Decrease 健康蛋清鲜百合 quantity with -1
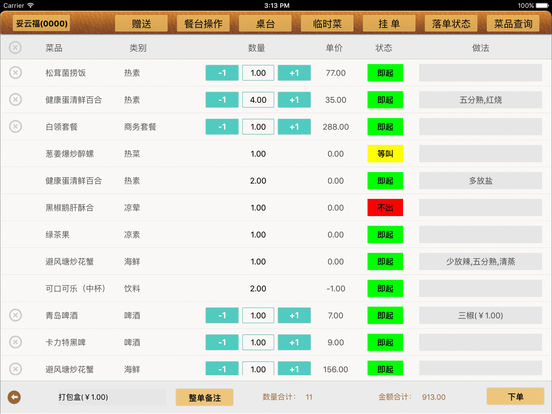This screenshot has height=414, width=552. pyautogui.click(x=222, y=100)
